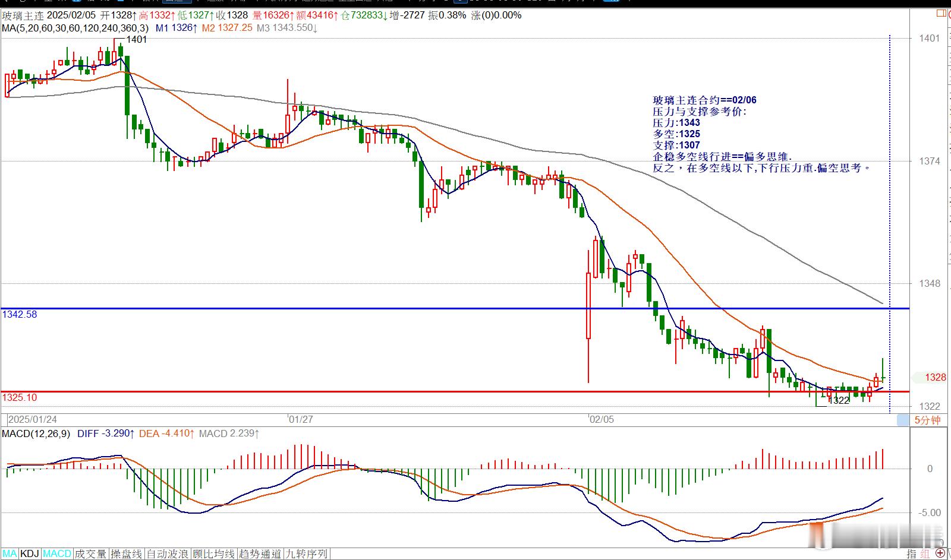Image resolution: width=951 pixels, height=560 pixels.
Task: Open the 趋势通道 tab
Action: point(260,553)
